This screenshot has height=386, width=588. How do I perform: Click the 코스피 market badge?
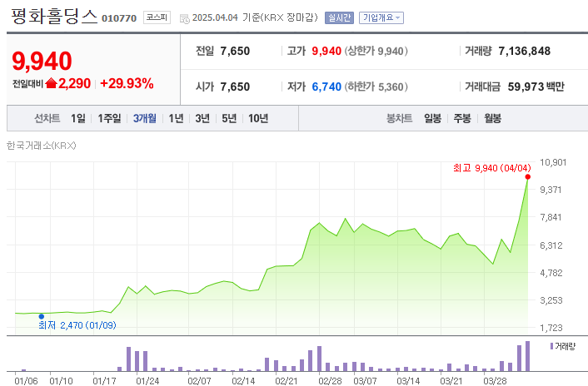[x=157, y=17]
